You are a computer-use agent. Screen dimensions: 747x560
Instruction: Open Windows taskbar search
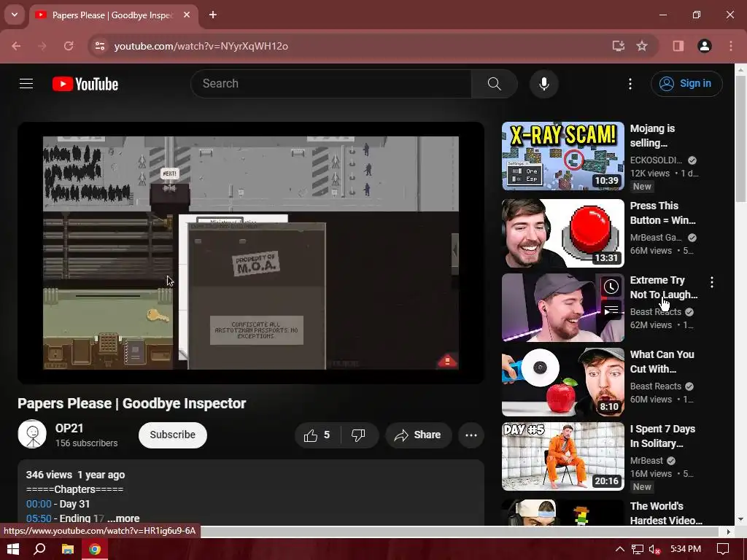click(40, 550)
